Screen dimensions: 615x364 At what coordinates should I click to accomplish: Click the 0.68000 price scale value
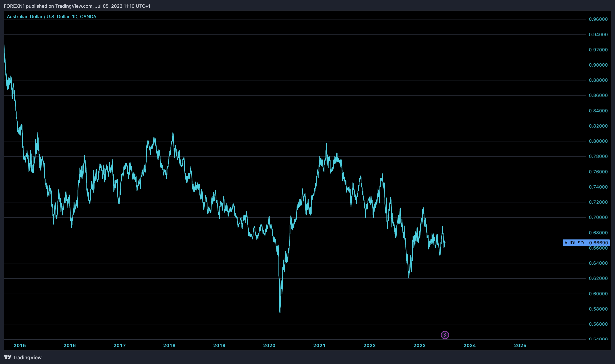[598, 233]
